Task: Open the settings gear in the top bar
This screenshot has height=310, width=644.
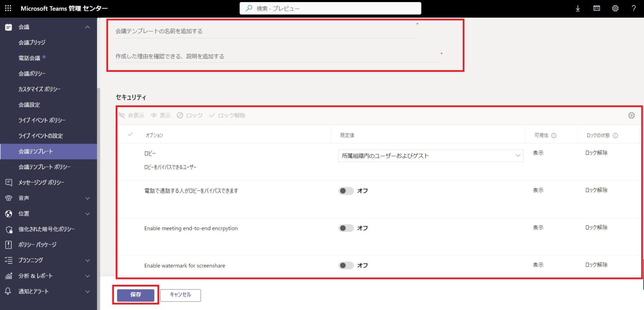Action: [x=615, y=8]
